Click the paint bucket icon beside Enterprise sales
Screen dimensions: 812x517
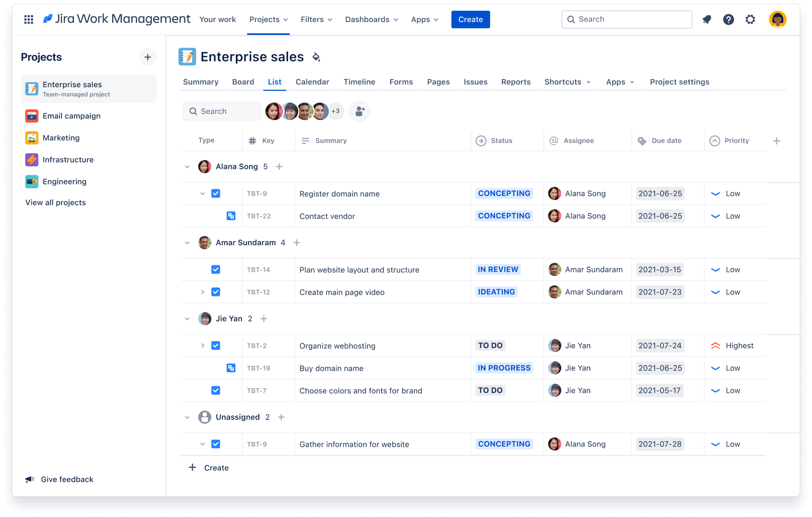316,57
